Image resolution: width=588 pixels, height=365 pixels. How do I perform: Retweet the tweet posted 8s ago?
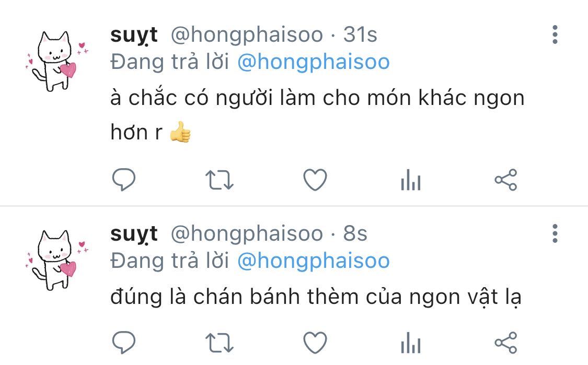(x=220, y=343)
